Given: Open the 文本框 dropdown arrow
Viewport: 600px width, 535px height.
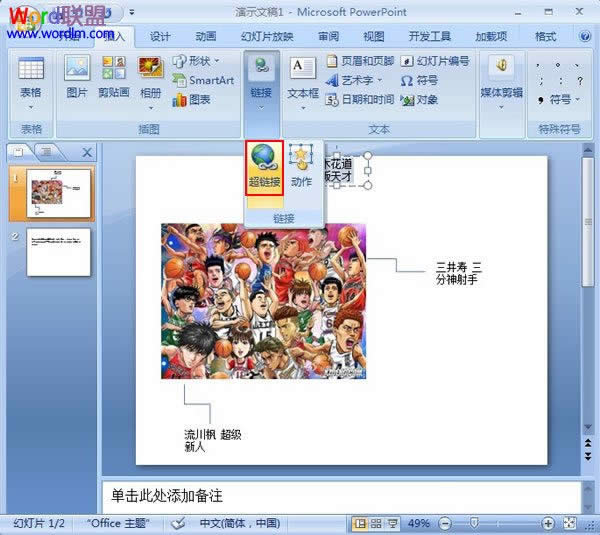Looking at the screenshot, I should pyautogui.click(x=303, y=108).
